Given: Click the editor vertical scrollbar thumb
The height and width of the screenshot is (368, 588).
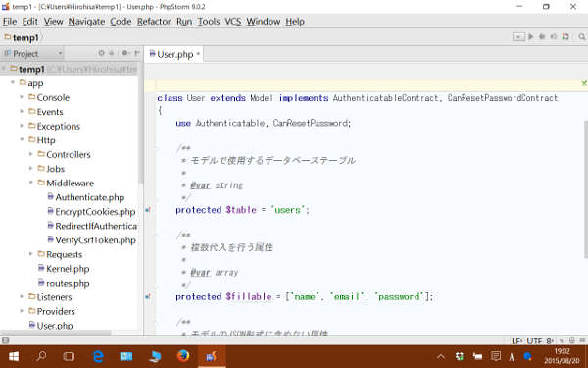Looking at the screenshot, I should click(x=586, y=188).
